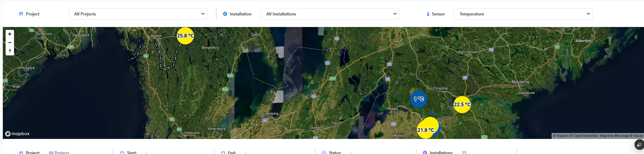Select the 25.8 °C temperature marker
The height and width of the screenshot is (154, 644).
(x=185, y=35)
